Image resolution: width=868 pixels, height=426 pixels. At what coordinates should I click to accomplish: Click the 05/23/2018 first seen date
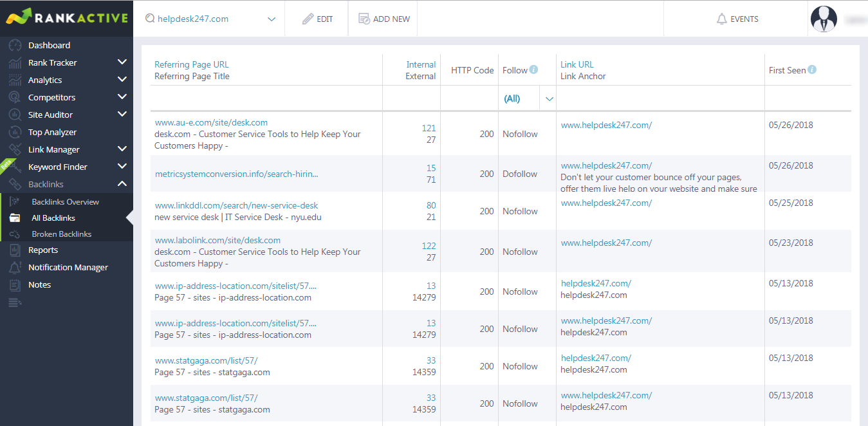[791, 243]
